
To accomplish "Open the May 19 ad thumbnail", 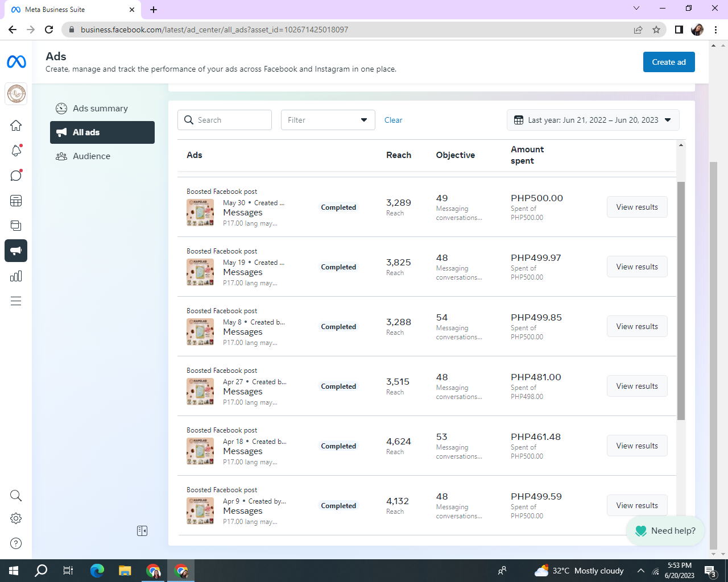I will pyautogui.click(x=200, y=272).
